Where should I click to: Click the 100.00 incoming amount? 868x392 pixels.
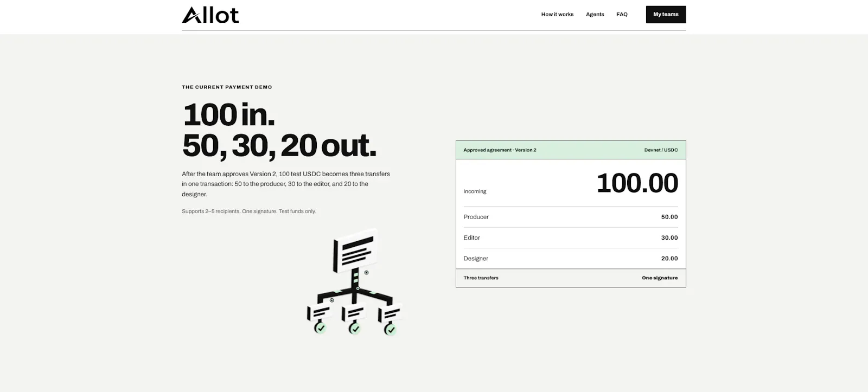pos(637,183)
